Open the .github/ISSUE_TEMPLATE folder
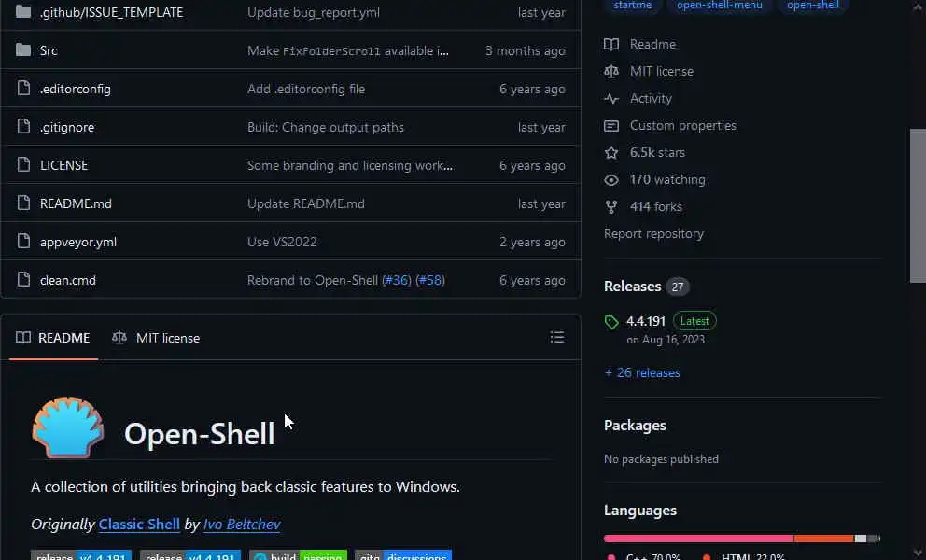The image size is (926, 560). coord(111,12)
